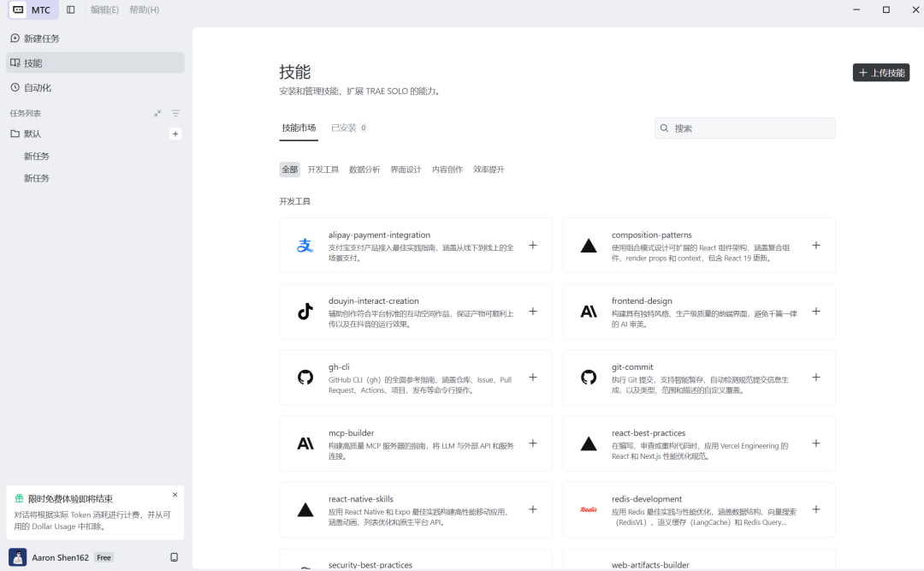924x571 pixels.
Task: Add the gh-cli skill
Action: [x=533, y=378]
